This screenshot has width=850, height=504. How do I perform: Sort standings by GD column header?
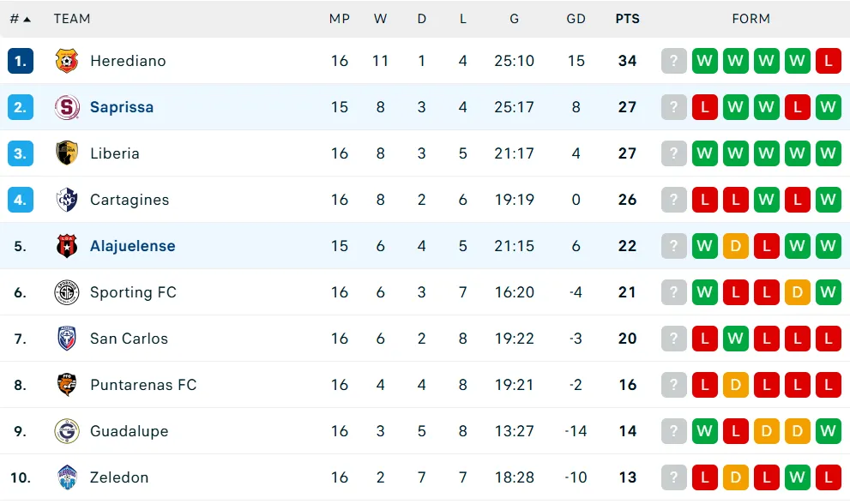(576, 19)
